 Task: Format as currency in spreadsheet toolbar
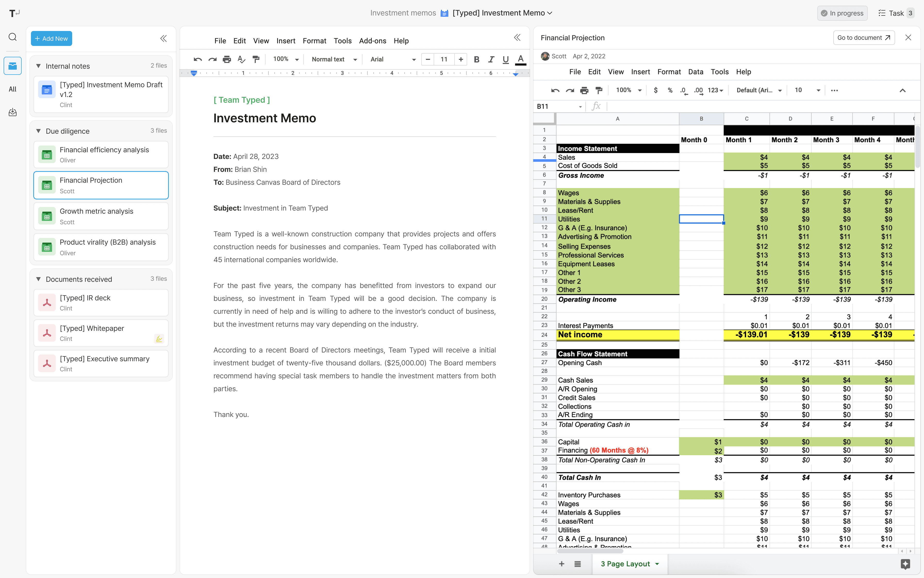656,90
